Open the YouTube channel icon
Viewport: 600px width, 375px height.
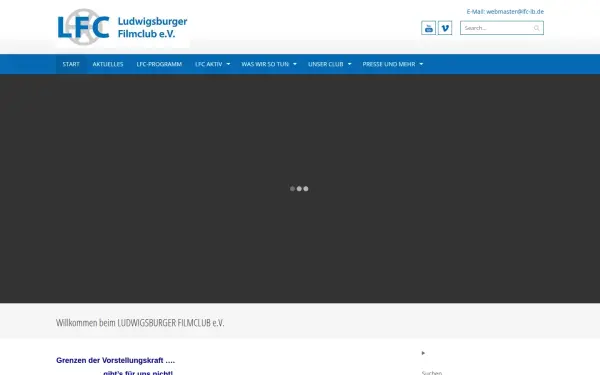point(429,28)
